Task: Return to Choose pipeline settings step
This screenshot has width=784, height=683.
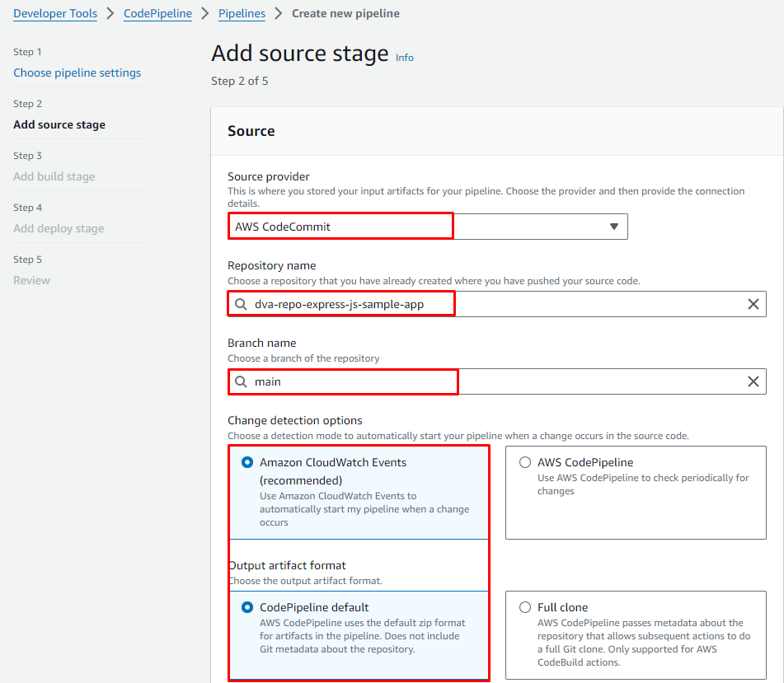Action: click(x=77, y=73)
